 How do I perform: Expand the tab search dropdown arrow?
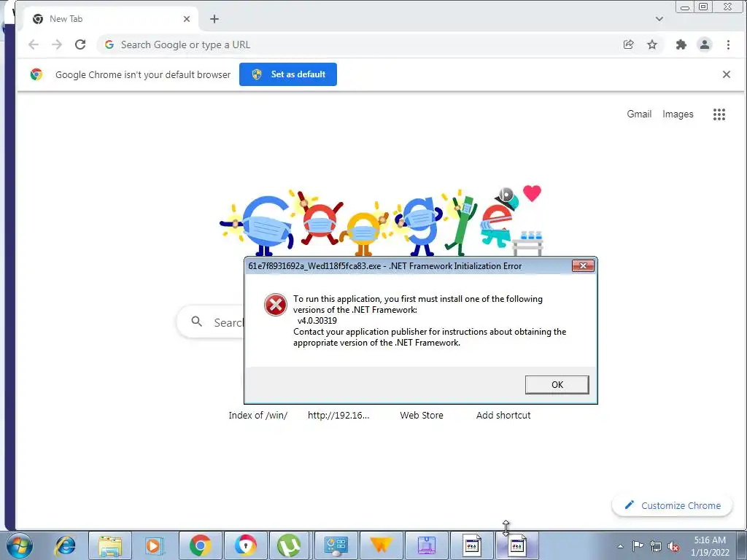click(659, 19)
